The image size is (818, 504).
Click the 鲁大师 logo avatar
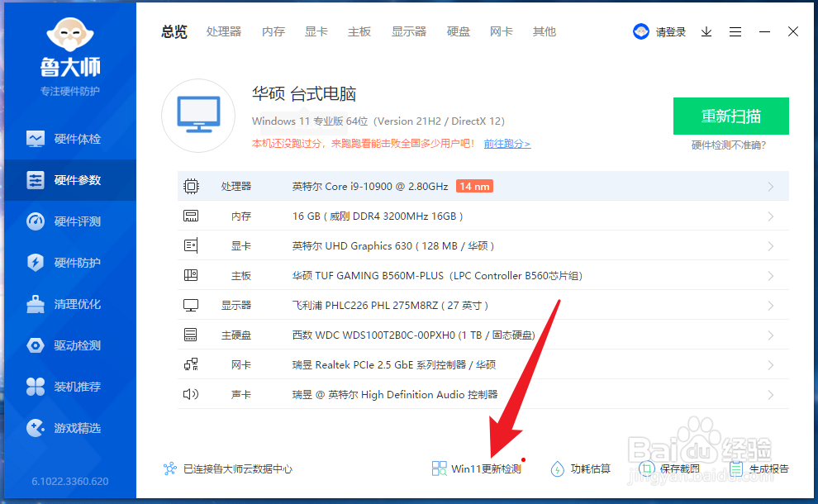pyautogui.click(x=70, y=35)
